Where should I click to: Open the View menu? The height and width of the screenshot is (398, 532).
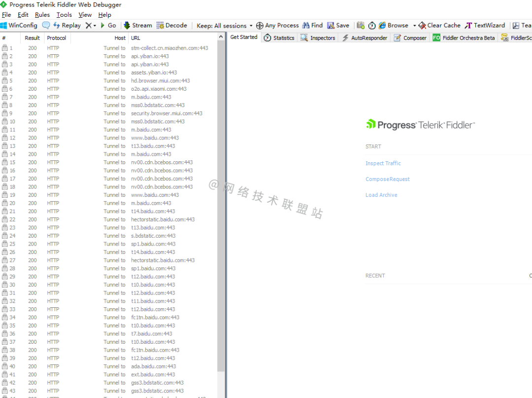tap(85, 15)
